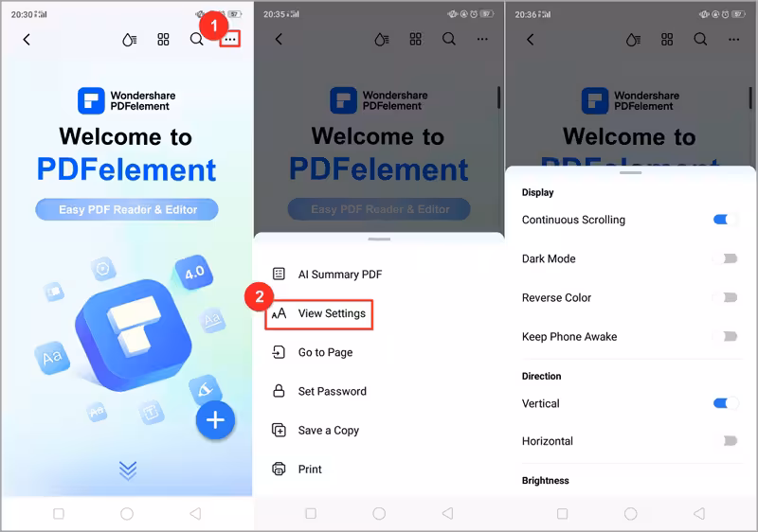The width and height of the screenshot is (758, 532).
Task: Tap the drag handle of the view settings sheet
Action: pyautogui.click(x=630, y=172)
